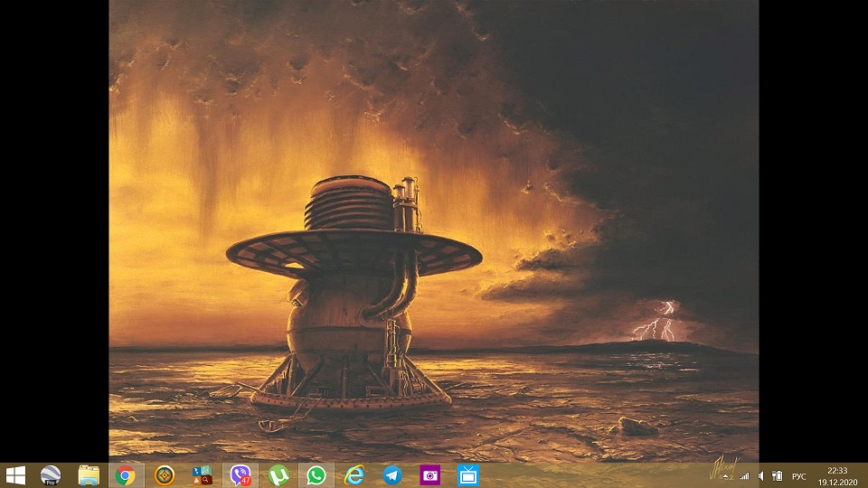Open the uTorrent taskbar icon
This screenshot has width=868, height=488.
[278, 475]
